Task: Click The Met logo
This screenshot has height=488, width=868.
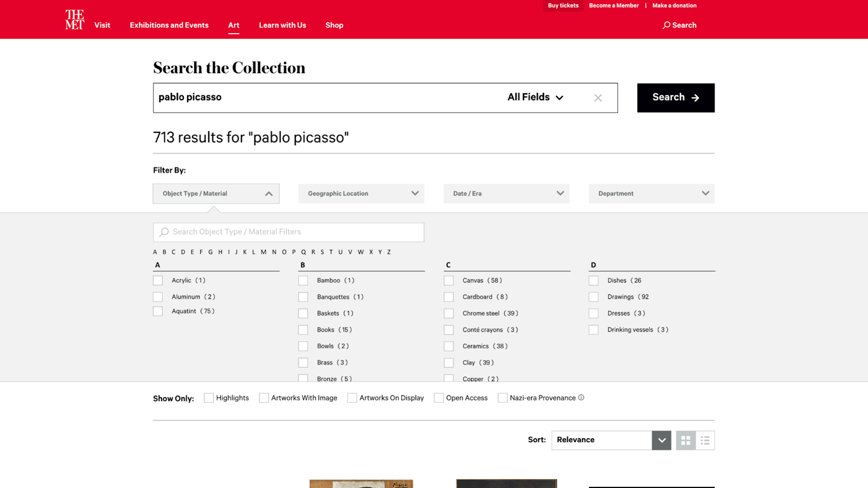Action: click(x=74, y=20)
